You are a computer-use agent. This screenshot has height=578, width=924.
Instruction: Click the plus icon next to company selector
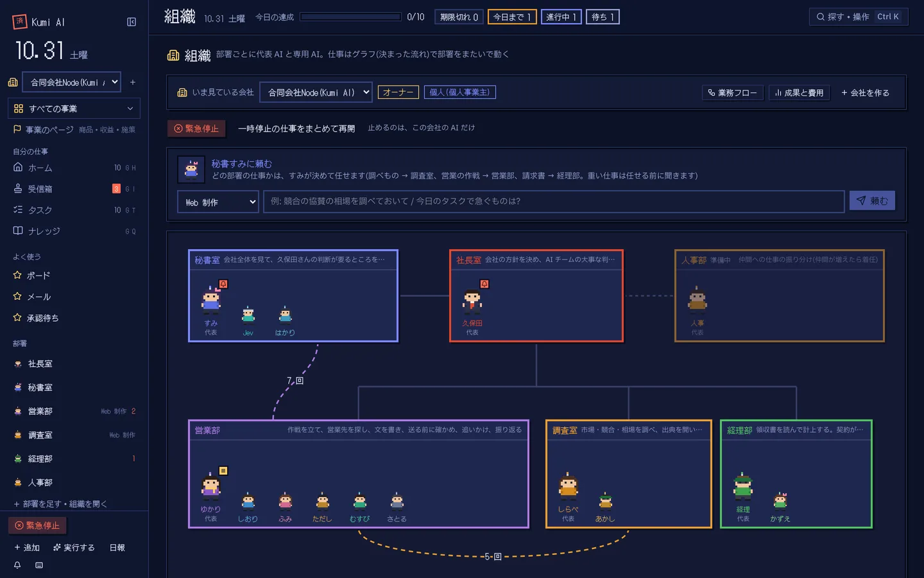(x=133, y=82)
